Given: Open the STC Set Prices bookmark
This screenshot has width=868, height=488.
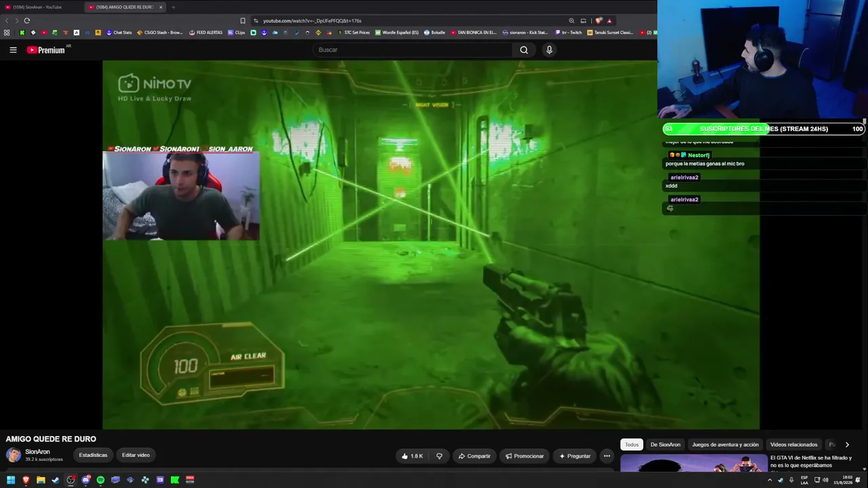Looking at the screenshot, I should (354, 33).
